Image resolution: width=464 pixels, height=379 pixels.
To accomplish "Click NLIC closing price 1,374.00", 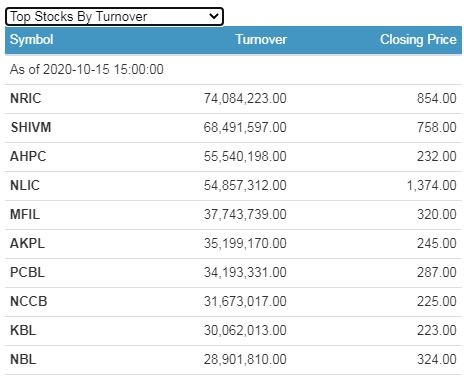I will (432, 185).
